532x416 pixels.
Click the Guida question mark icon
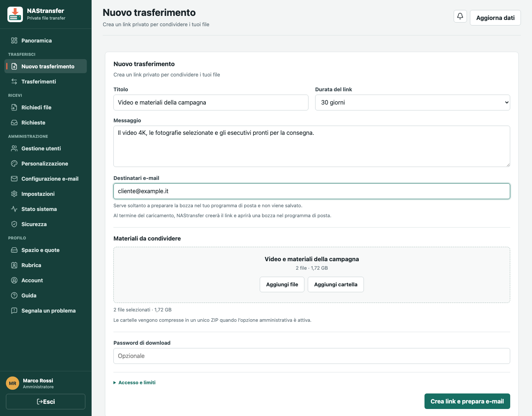14,296
